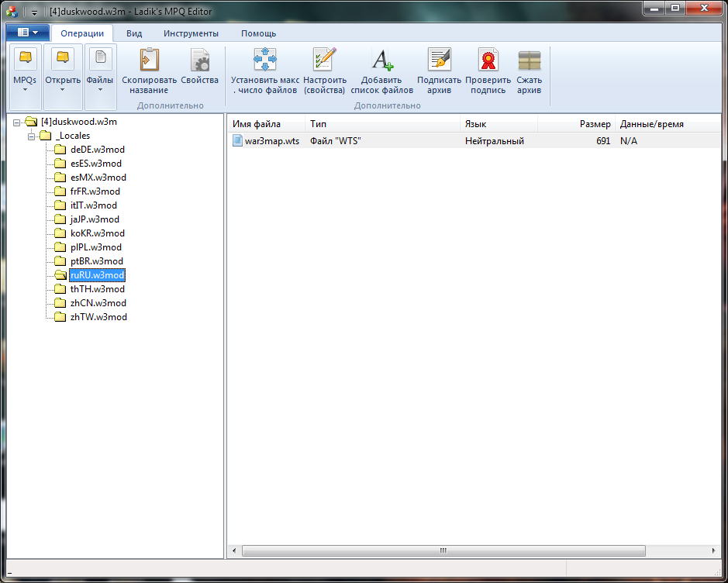Select the itIT.w3mod folder

pyautogui.click(x=94, y=205)
